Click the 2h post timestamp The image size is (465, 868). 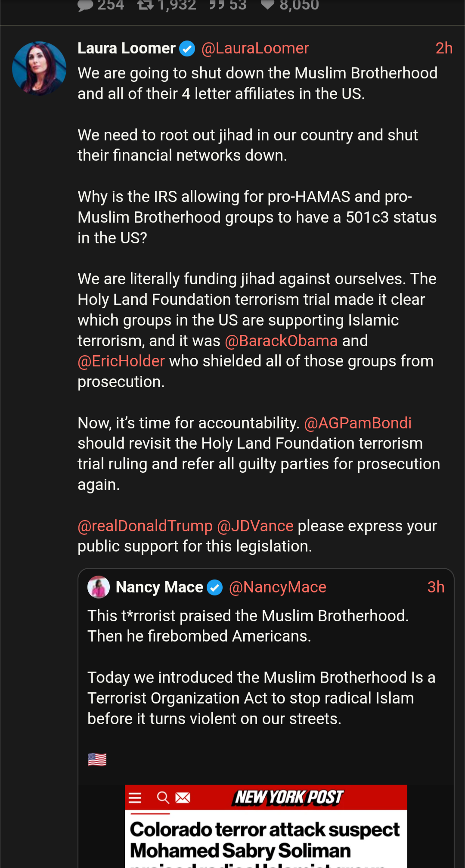(x=444, y=48)
